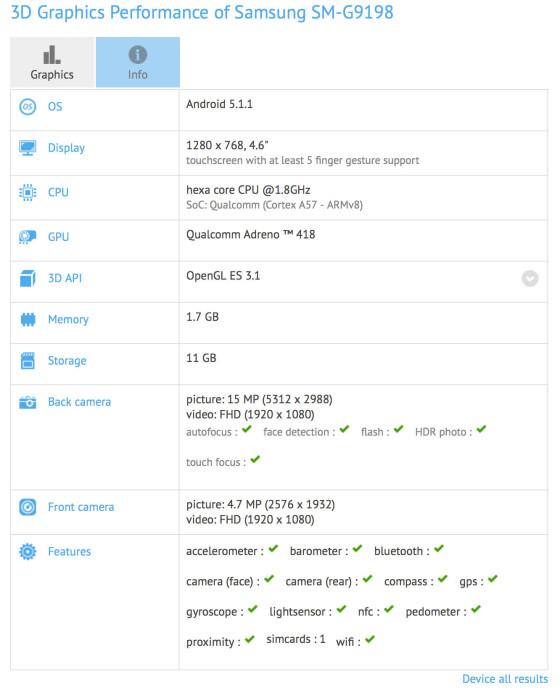Switch to the Graphics tab
Image resolution: width=560 pixels, height=693 pixels.
[x=52, y=62]
